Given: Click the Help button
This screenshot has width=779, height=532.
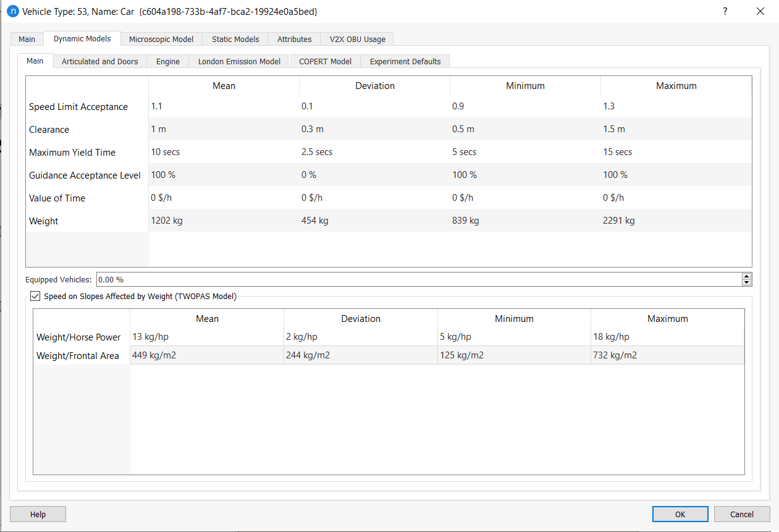Looking at the screenshot, I should click(37, 514).
